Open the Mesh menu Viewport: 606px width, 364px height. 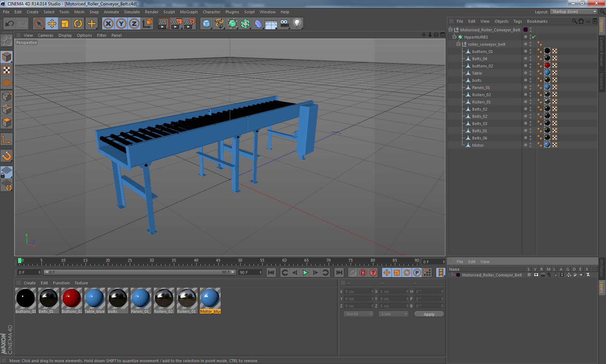(x=79, y=12)
